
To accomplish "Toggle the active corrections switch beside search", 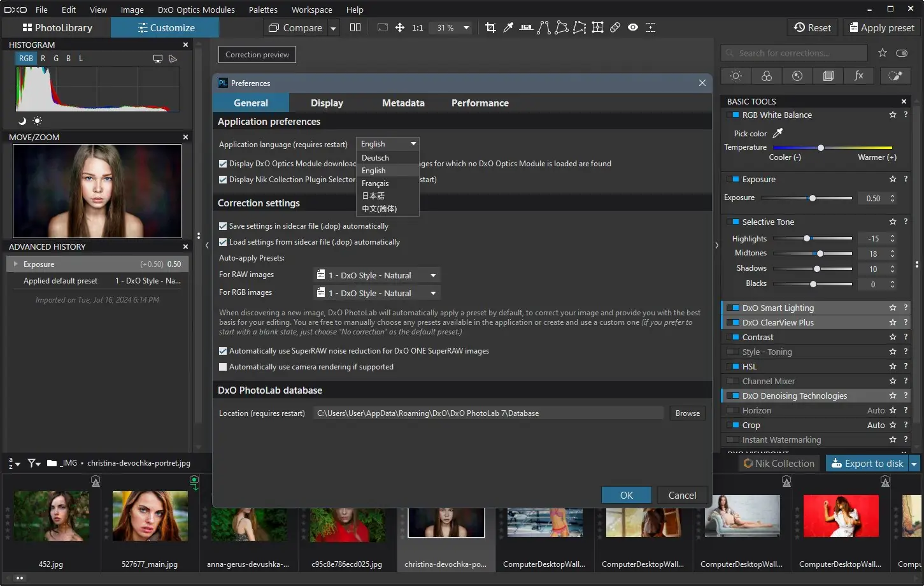I will click(x=902, y=53).
